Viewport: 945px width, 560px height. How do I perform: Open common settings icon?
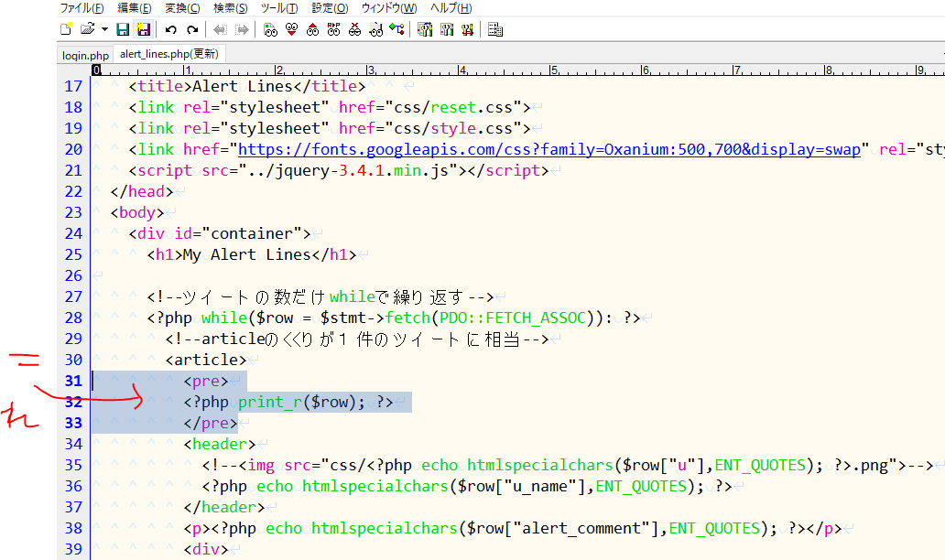tap(468, 29)
